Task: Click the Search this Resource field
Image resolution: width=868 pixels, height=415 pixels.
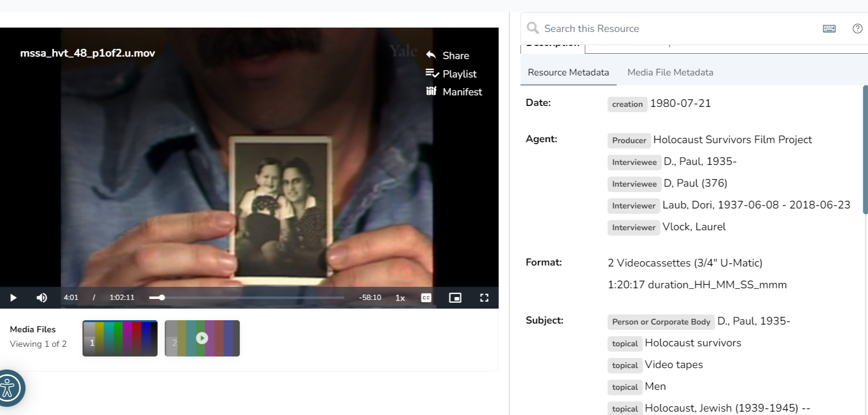Action: tap(677, 29)
